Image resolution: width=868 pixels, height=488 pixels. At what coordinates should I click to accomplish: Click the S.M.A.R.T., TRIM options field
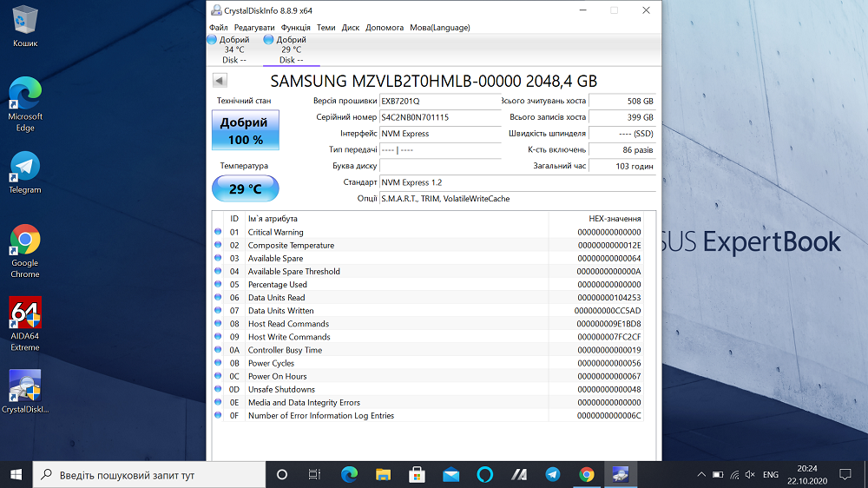click(517, 198)
